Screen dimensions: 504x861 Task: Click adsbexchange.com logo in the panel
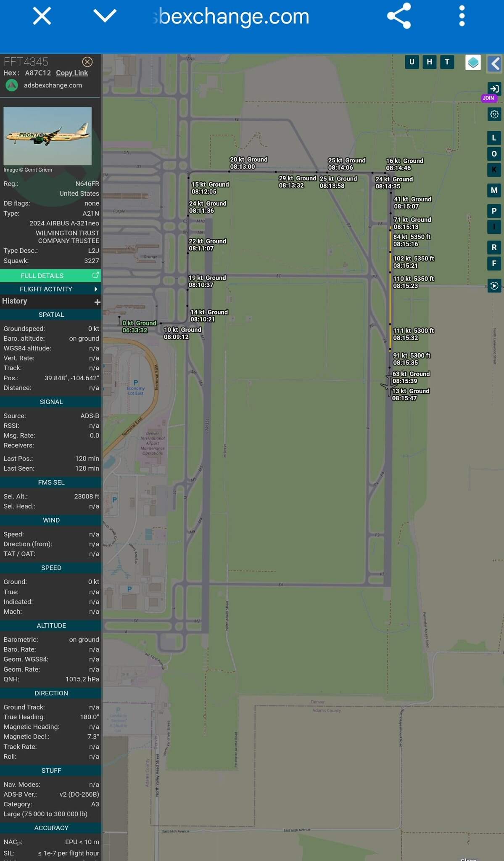(12, 85)
